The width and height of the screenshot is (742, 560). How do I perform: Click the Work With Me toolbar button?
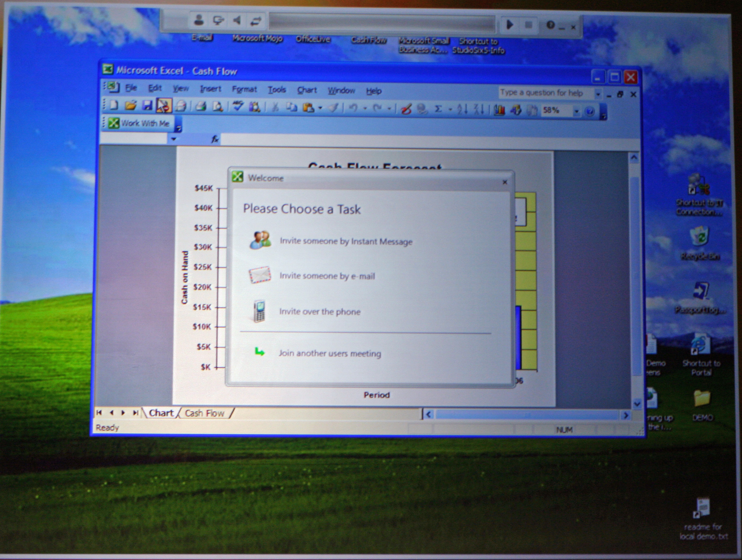140,123
